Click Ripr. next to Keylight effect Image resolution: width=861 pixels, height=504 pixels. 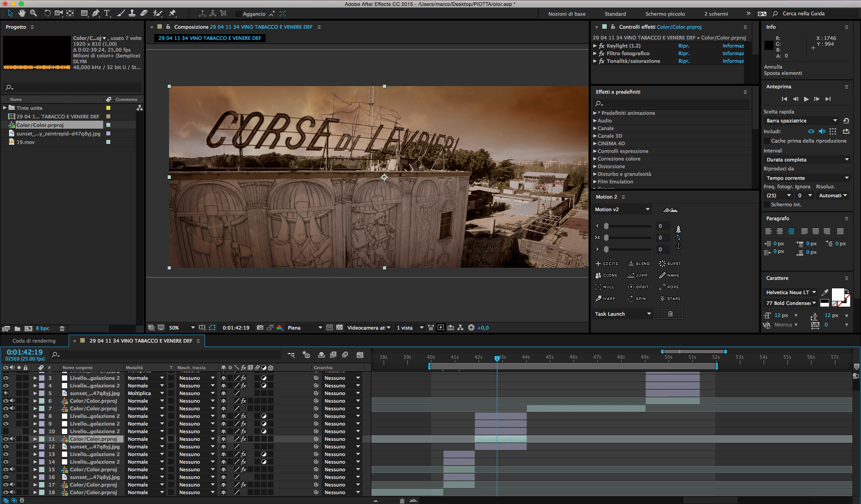click(683, 46)
